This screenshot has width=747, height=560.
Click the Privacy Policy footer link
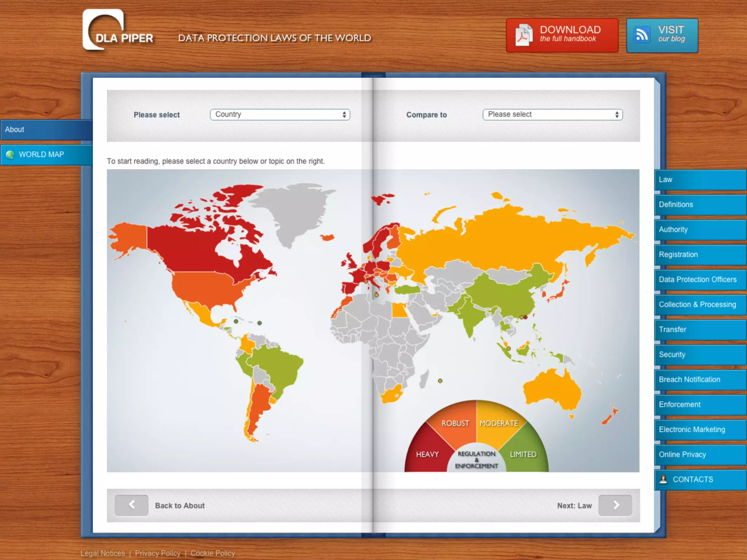pyautogui.click(x=158, y=553)
